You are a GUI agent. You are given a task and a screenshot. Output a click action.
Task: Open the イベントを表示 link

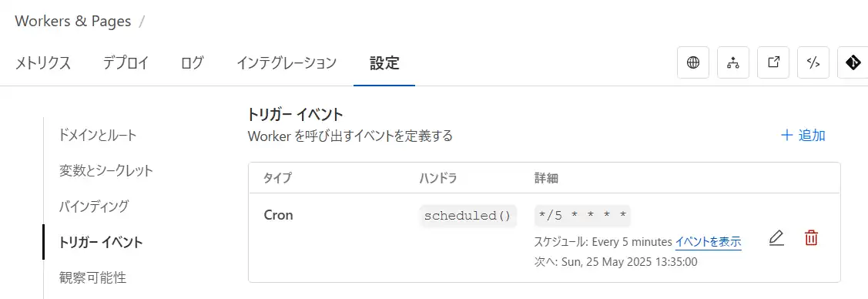coord(708,242)
